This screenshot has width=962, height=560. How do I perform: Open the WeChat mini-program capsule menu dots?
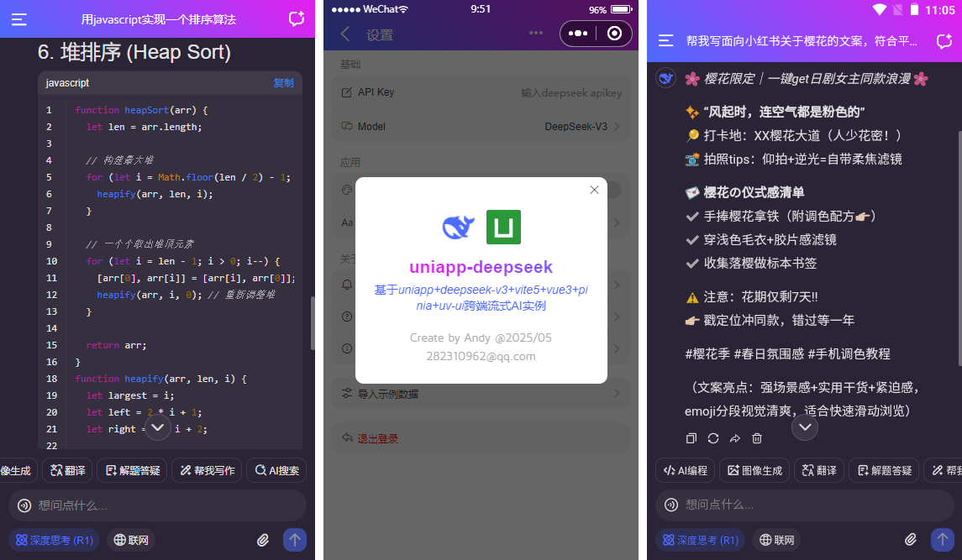click(x=578, y=33)
